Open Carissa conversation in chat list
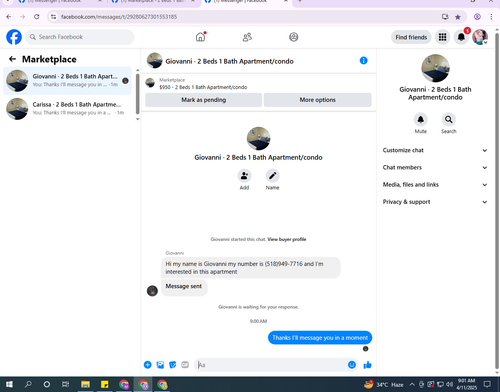The width and height of the screenshot is (500, 392). click(67, 109)
